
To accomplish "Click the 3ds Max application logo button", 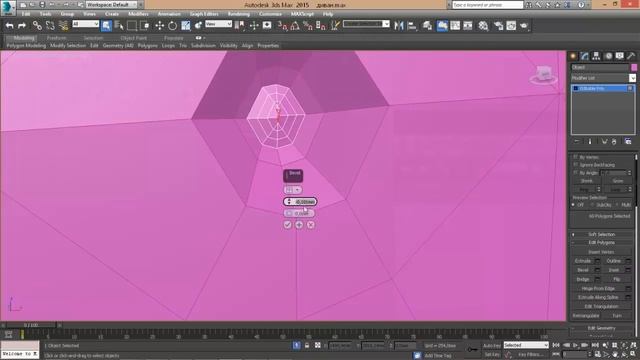I will (x=8, y=7).
